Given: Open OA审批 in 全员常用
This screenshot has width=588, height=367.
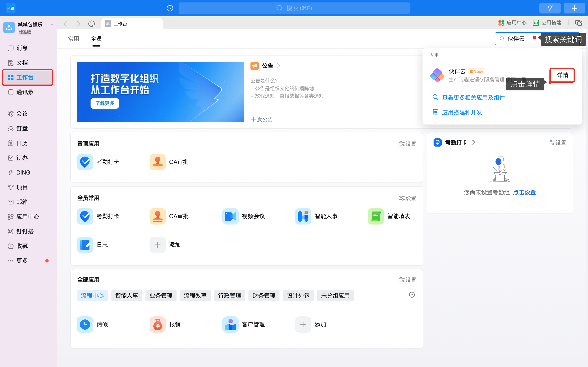Looking at the screenshot, I should pos(169,216).
